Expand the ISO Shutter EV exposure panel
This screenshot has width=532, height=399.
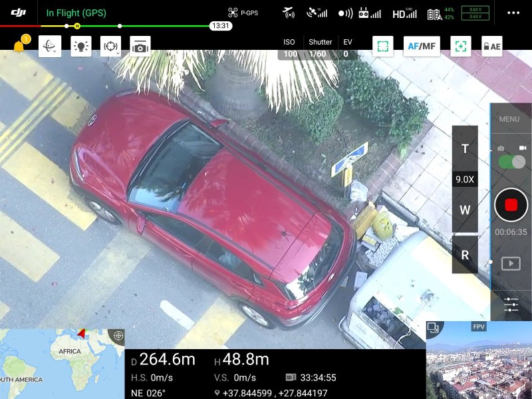coord(318,48)
